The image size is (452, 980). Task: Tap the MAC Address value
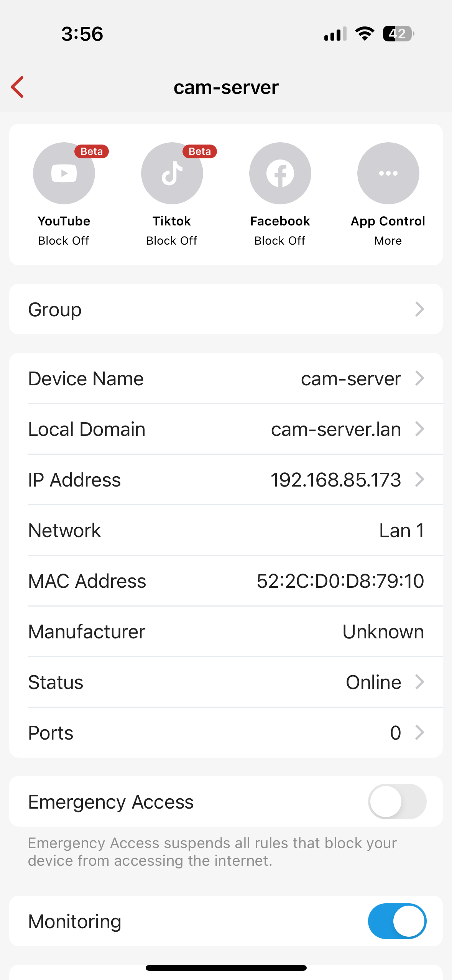[x=340, y=581]
